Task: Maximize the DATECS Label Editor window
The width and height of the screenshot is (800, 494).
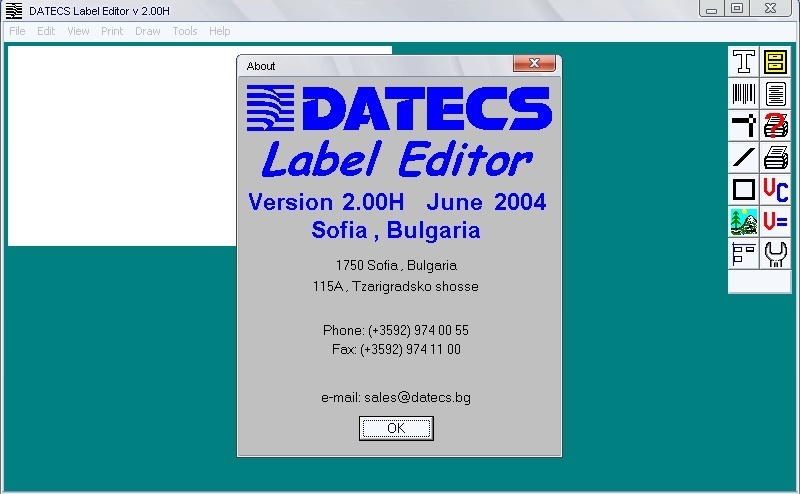Action: 737,9
